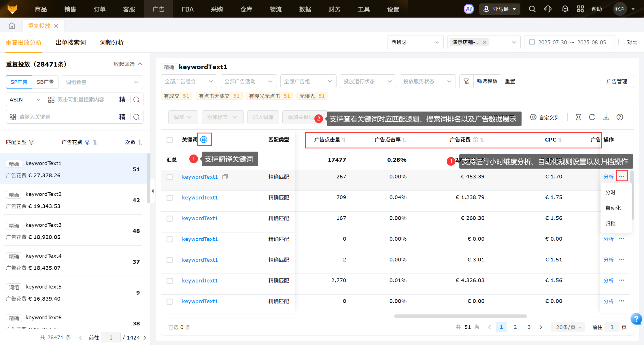Open the AI assistant icon
This screenshot has width=644, height=345.
469,9
